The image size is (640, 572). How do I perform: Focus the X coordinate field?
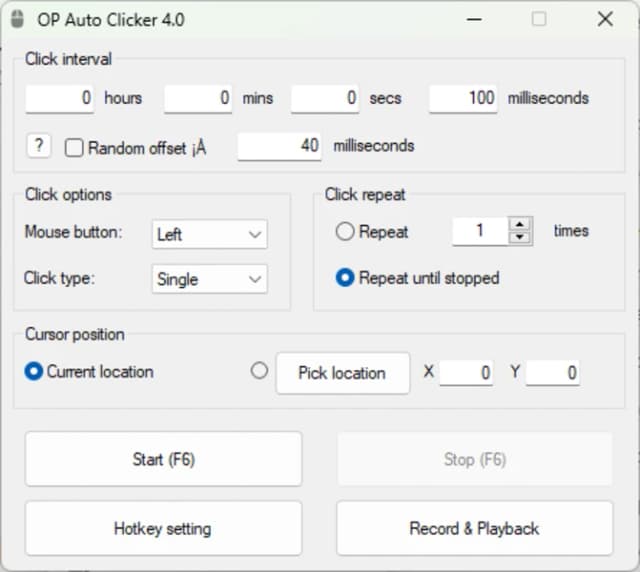pos(466,372)
